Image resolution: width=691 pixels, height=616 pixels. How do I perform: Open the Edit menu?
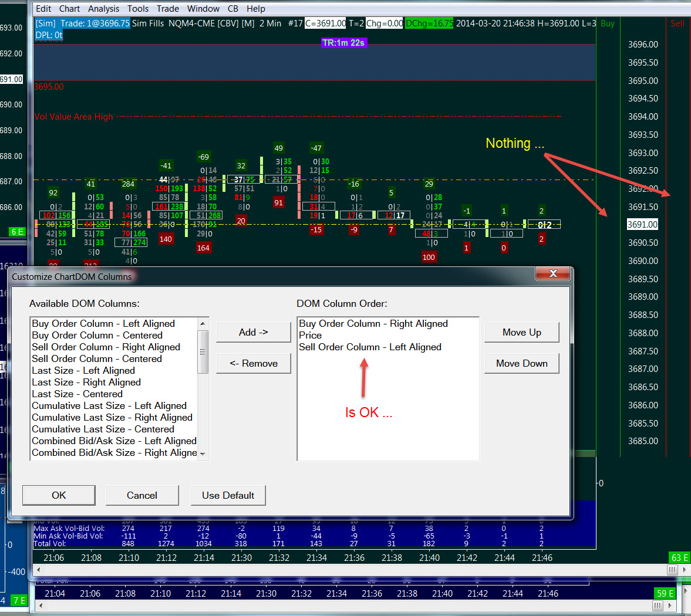pyautogui.click(x=43, y=8)
